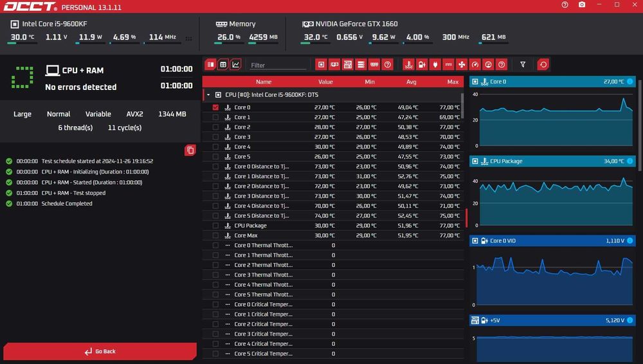Show usage load dial sensors only

pyautogui.click(x=488, y=64)
